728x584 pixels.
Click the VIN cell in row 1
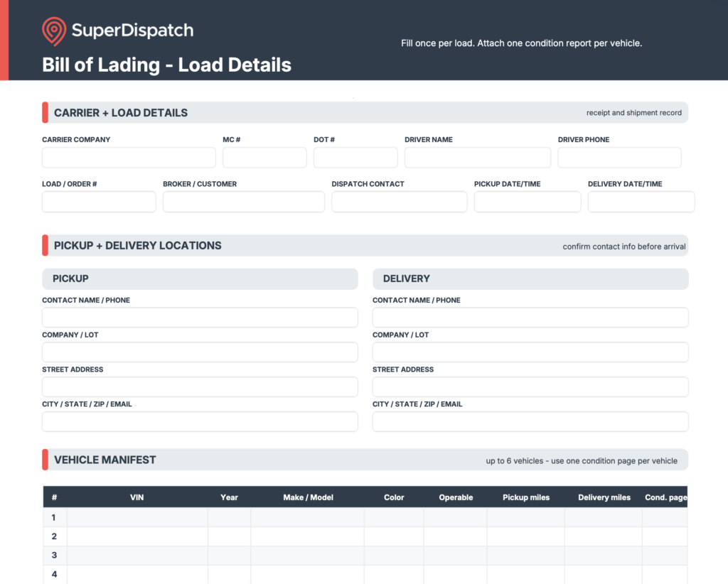(137, 517)
